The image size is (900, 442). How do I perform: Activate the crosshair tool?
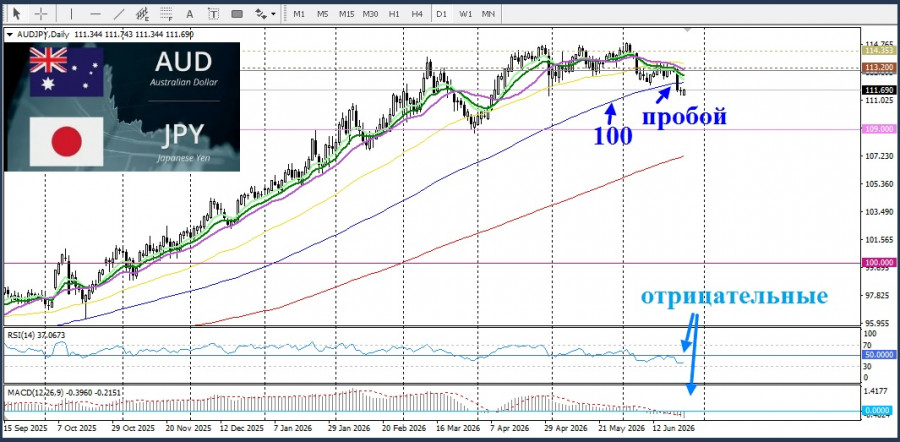41,13
